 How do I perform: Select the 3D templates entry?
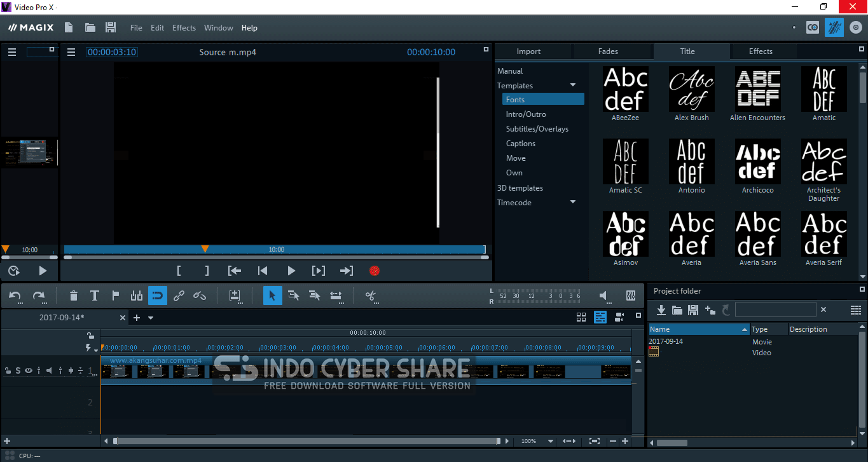[x=520, y=188]
